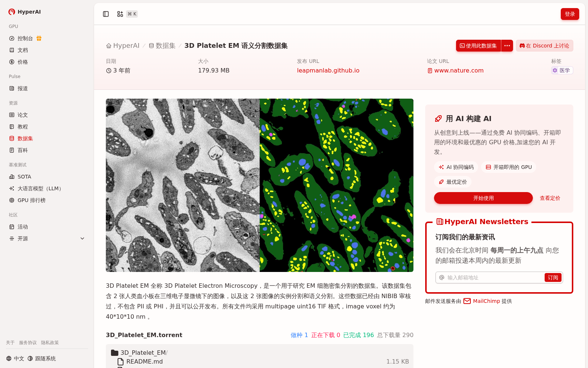
Task: Click 使用此数据集 button
Action: pyautogui.click(x=478, y=46)
